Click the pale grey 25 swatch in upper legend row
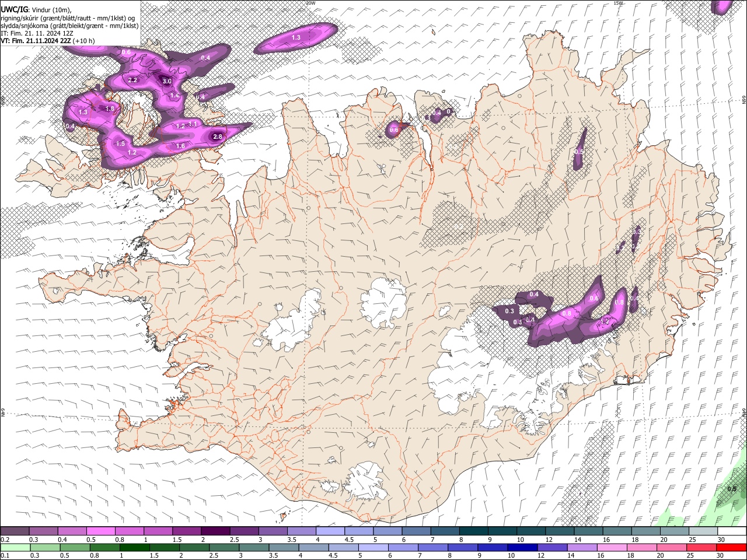 (x=704, y=531)
